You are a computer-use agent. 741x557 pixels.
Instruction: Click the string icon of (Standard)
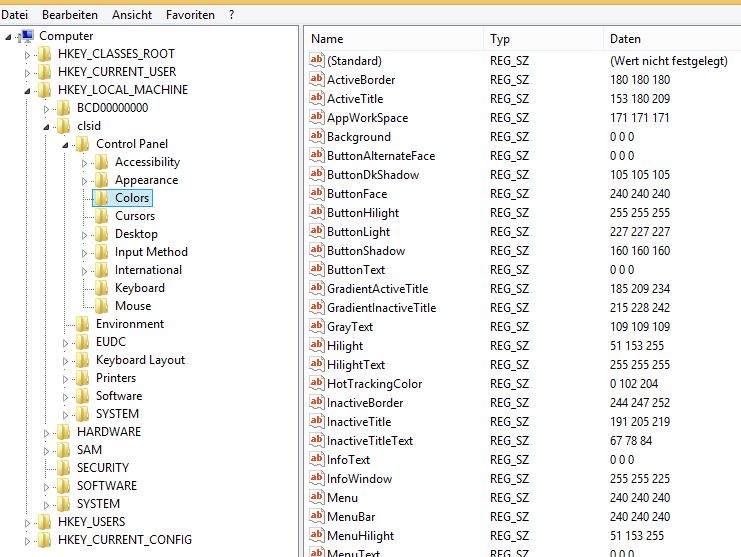pyautogui.click(x=316, y=60)
